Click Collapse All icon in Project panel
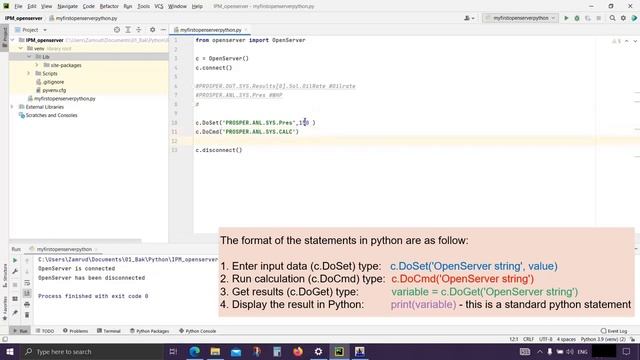Image resolution: width=640 pixels, height=360 pixels. tap(139, 30)
